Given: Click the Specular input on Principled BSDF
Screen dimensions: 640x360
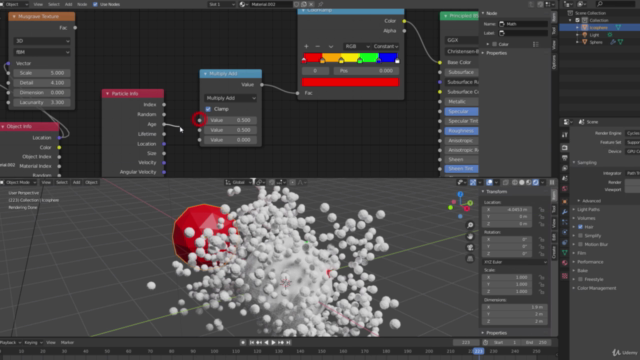Looking at the screenshot, I should (461, 111).
